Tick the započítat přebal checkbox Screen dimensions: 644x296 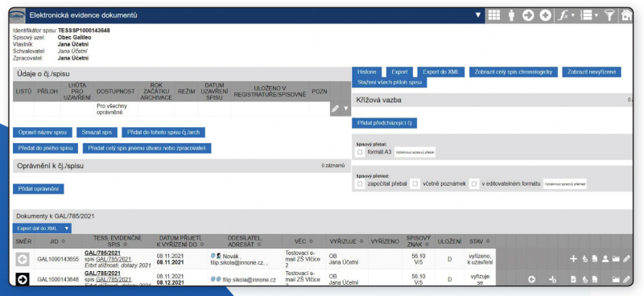click(x=360, y=183)
